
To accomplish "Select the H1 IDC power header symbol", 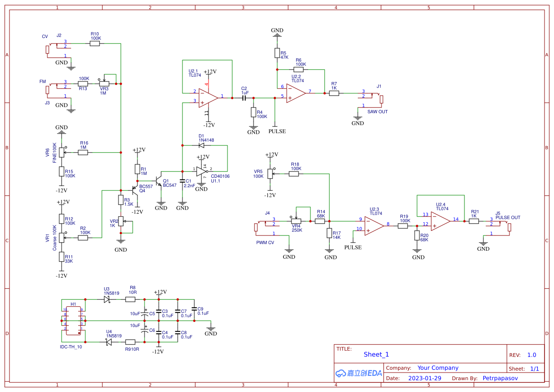I will (x=73, y=320).
